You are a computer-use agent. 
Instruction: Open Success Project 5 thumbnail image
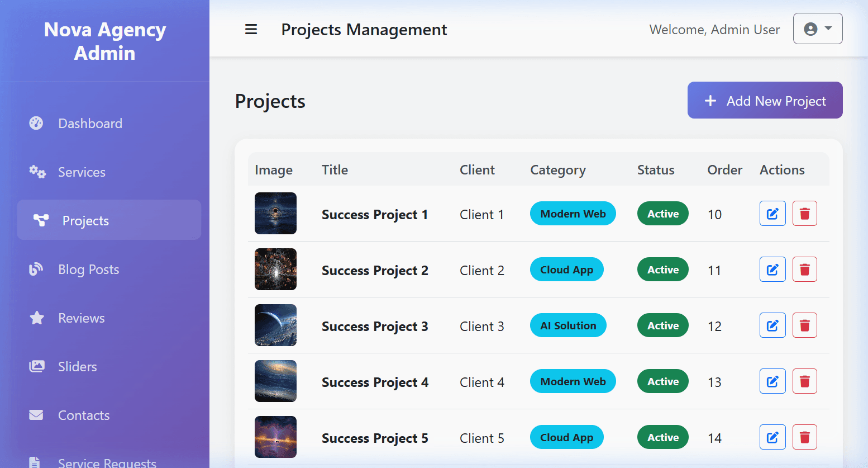point(275,437)
